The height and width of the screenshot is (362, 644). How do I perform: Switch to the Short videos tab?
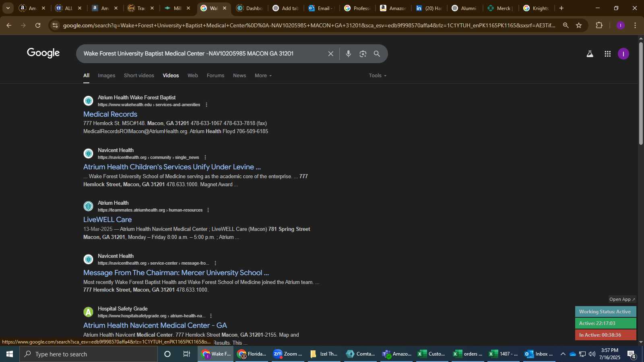(x=139, y=76)
